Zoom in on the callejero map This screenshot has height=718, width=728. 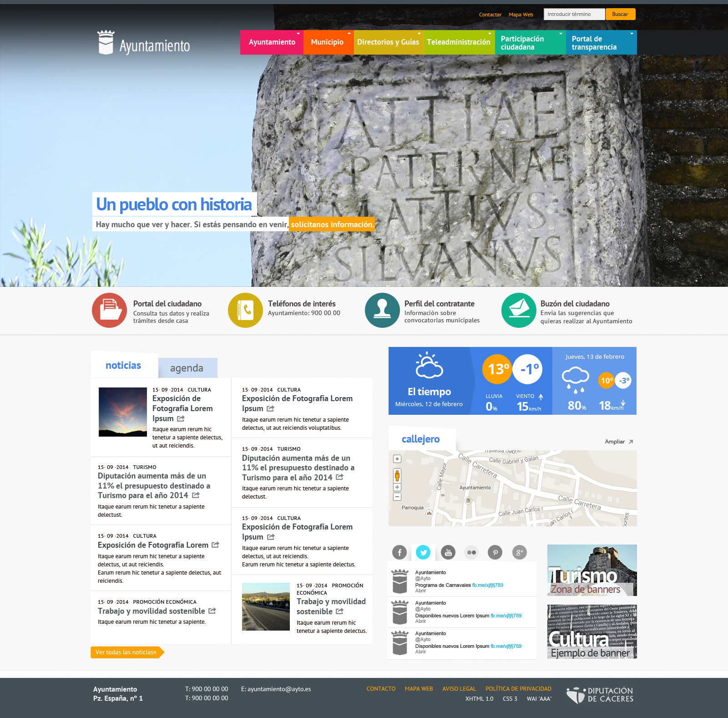click(397, 487)
